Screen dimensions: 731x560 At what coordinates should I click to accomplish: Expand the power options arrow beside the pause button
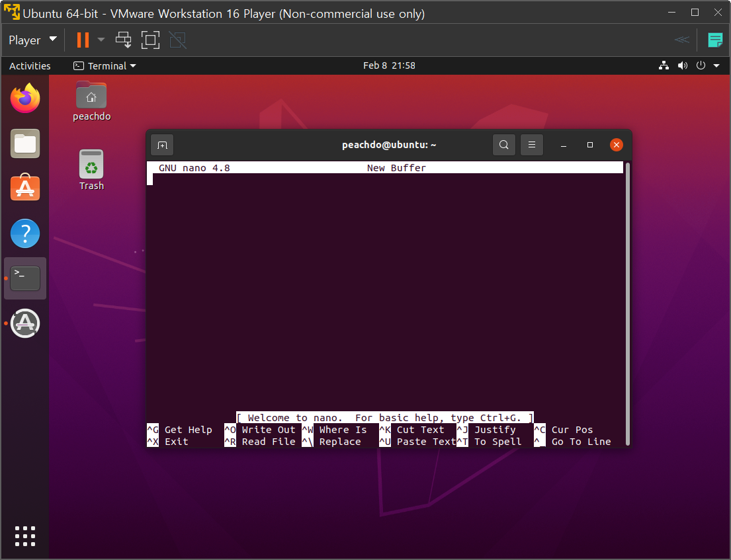[101, 40]
